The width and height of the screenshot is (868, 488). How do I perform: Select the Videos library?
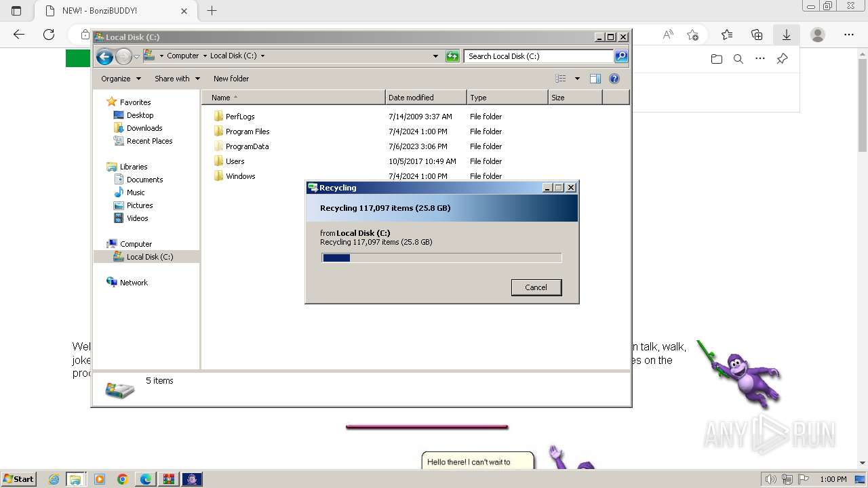(137, 218)
